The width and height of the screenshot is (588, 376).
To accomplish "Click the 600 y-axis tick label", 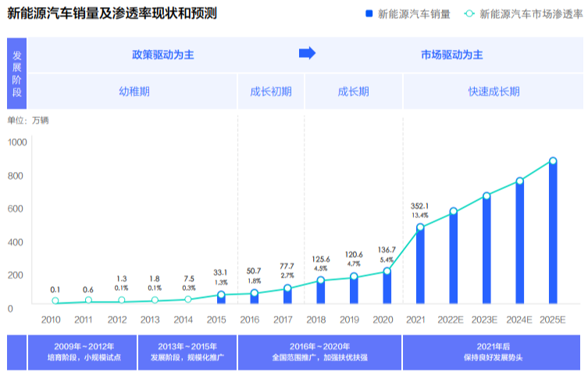I will click(x=16, y=209).
